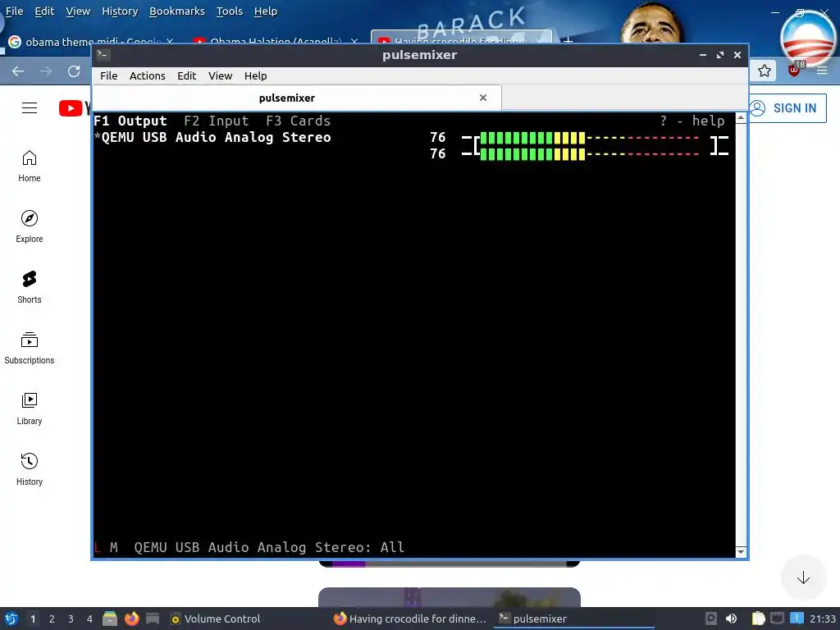
Task: Click the terminal icon in pulsemixer title bar
Action: click(x=103, y=54)
